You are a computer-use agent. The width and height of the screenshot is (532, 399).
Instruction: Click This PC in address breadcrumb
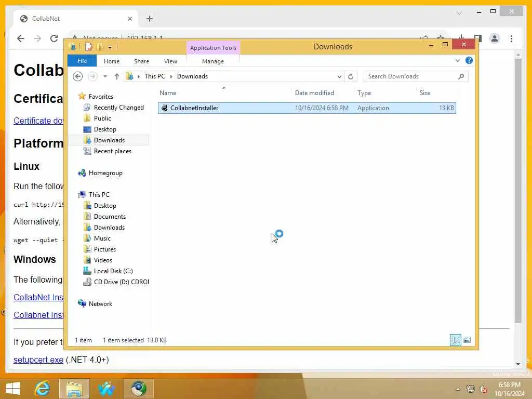[155, 76]
